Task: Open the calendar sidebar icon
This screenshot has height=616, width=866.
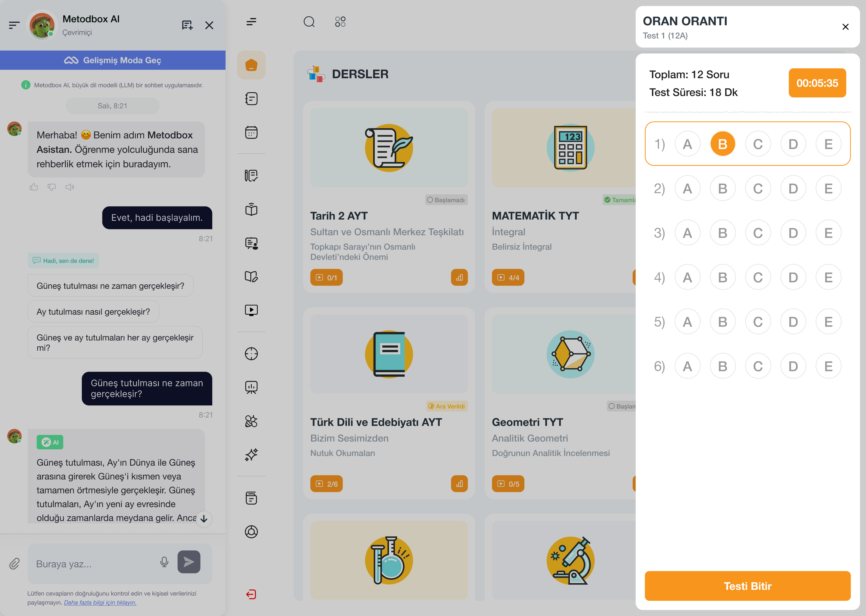Action: pyautogui.click(x=251, y=132)
